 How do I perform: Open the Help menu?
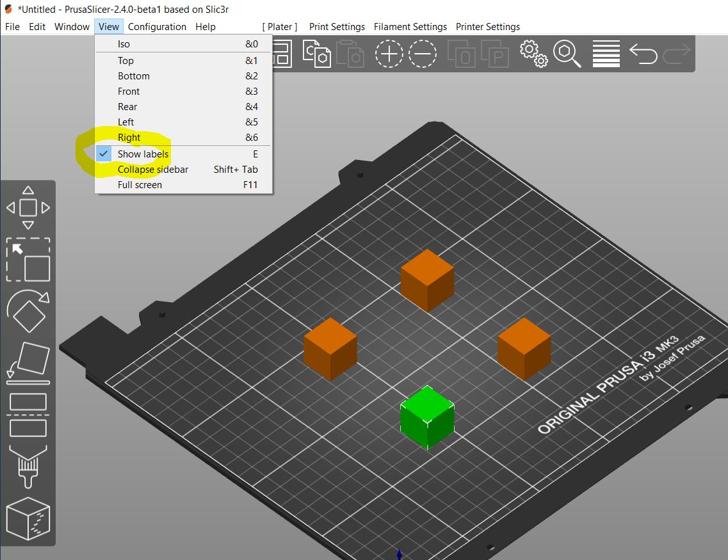[x=206, y=26]
